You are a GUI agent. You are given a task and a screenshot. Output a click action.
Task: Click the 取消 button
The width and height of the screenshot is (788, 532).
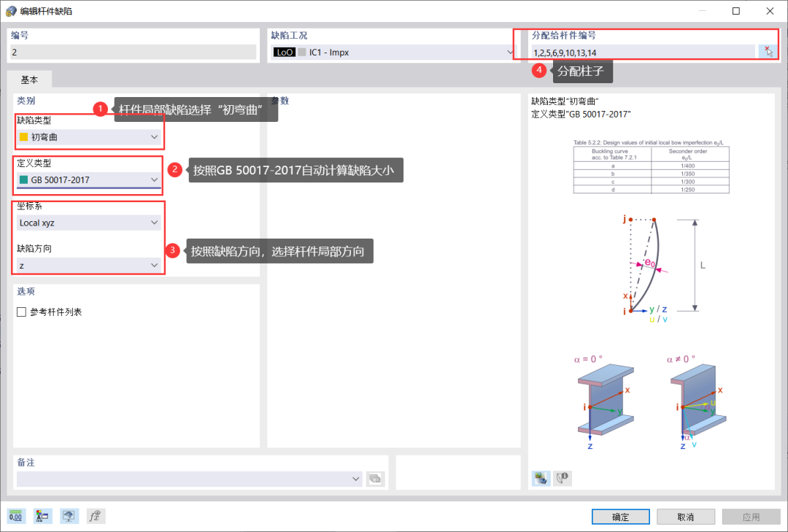pos(685,517)
